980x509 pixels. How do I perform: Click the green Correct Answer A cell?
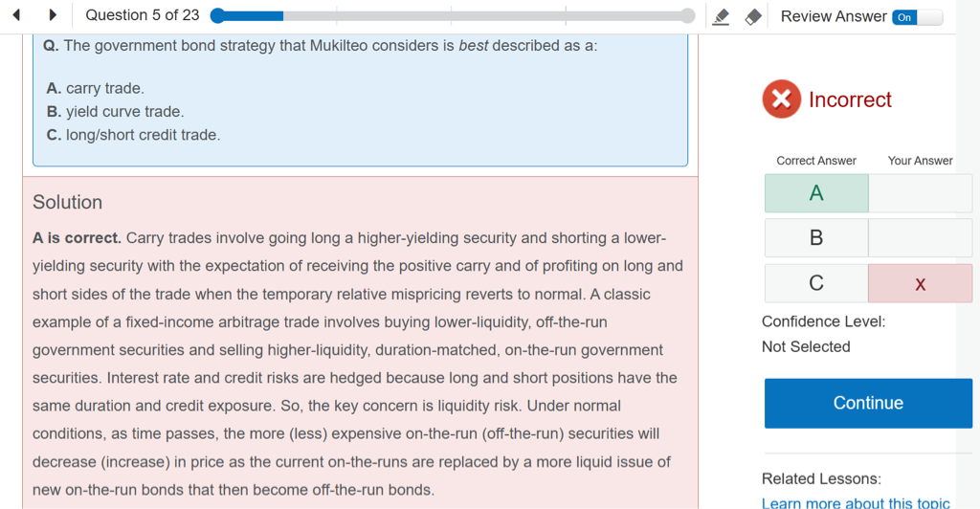(x=816, y=193)
